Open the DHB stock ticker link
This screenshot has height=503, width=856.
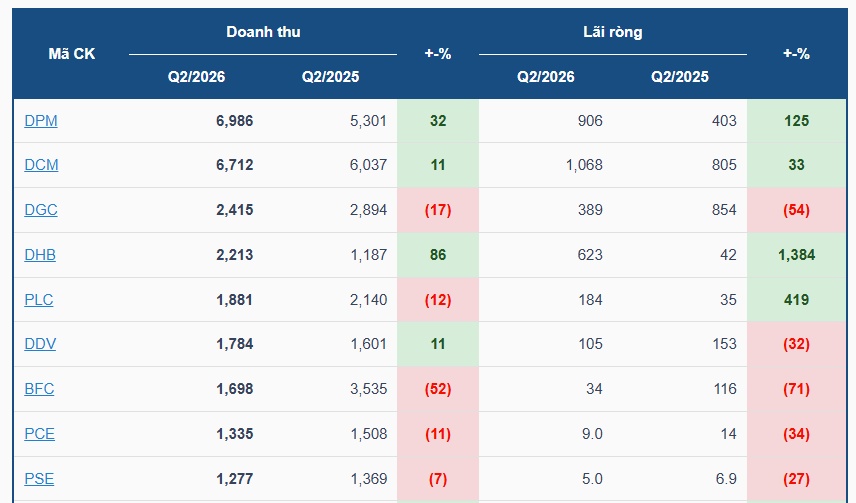[40, 255]
